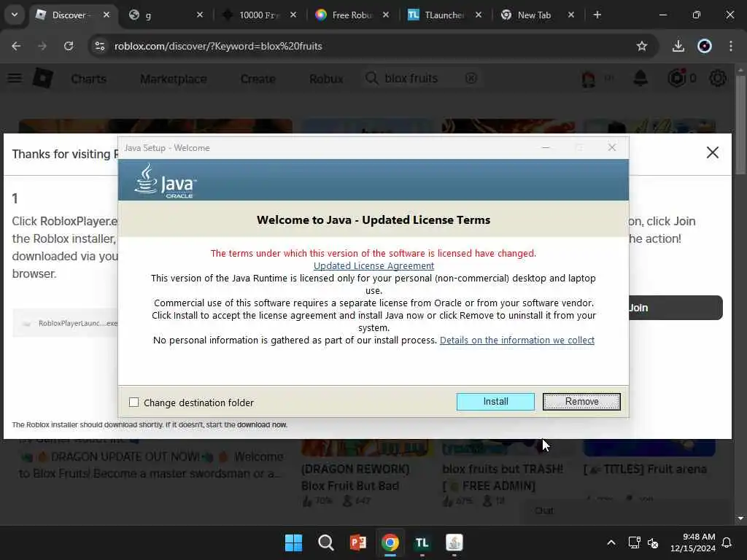The height and width of the screenshot is (560, 747).
Task: Close the TLauncher tab
Action: (479, 15)
